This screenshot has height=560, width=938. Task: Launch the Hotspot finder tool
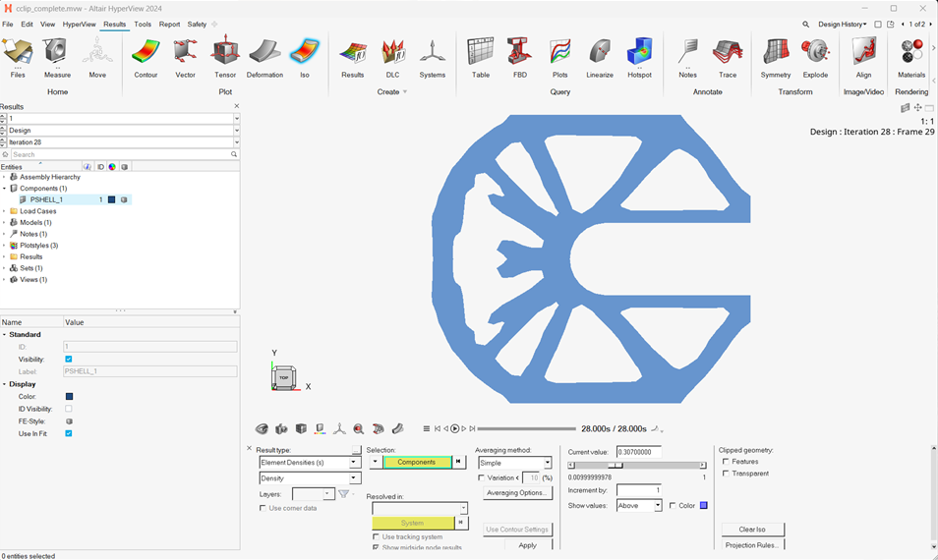[639, 55]
